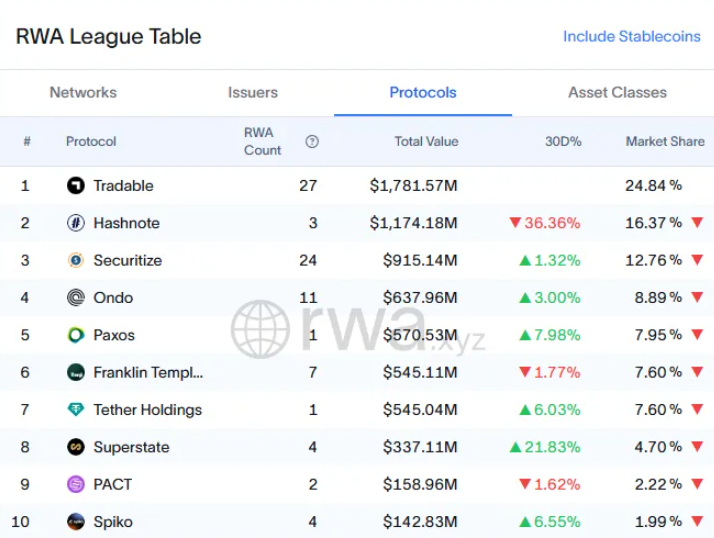Click the 3.00% 30-day change for Ondo
Viewport: 714px width, 538px height.
coord(550,297)
